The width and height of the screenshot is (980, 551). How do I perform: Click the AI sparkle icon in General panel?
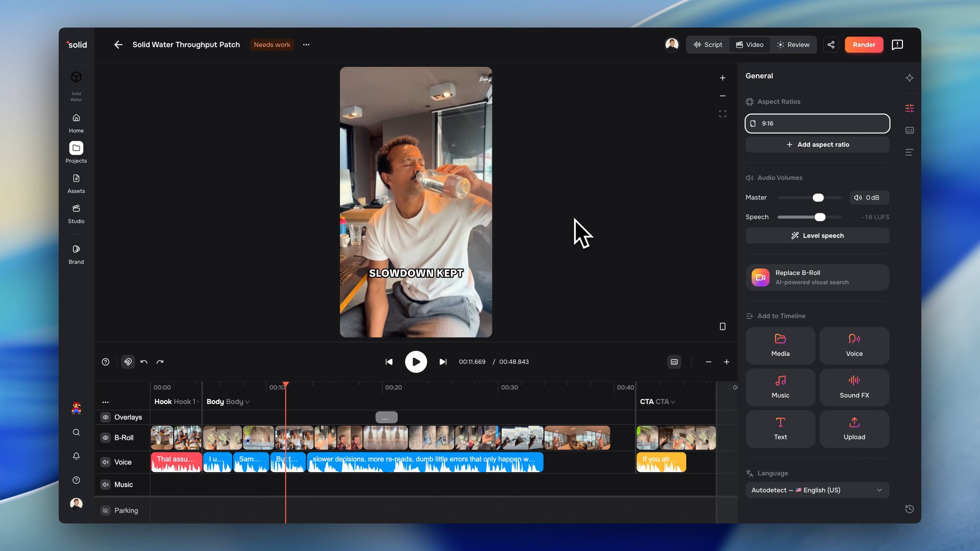[x=909, y=78]
